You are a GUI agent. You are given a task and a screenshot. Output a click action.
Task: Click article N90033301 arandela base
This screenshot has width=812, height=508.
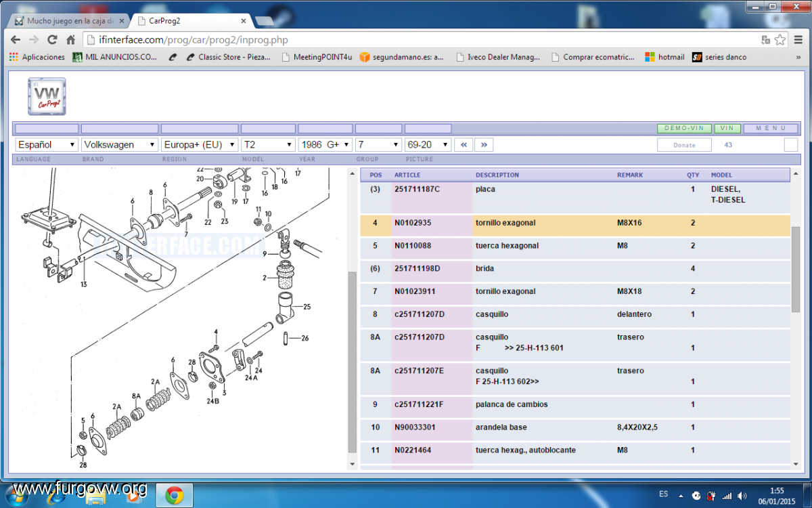point(415,427)
